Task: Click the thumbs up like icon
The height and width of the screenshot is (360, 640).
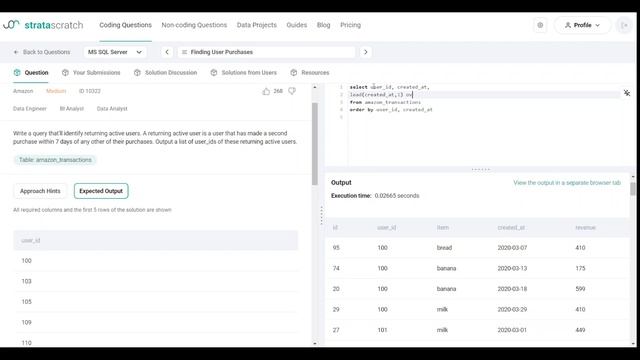Action: [266, 91]
